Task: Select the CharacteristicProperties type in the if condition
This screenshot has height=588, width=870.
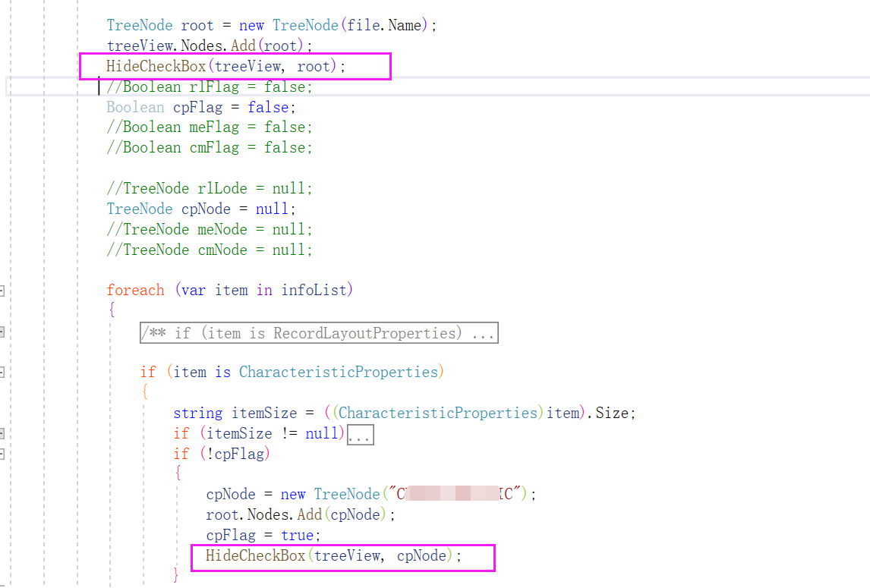Action: (340, 372)
